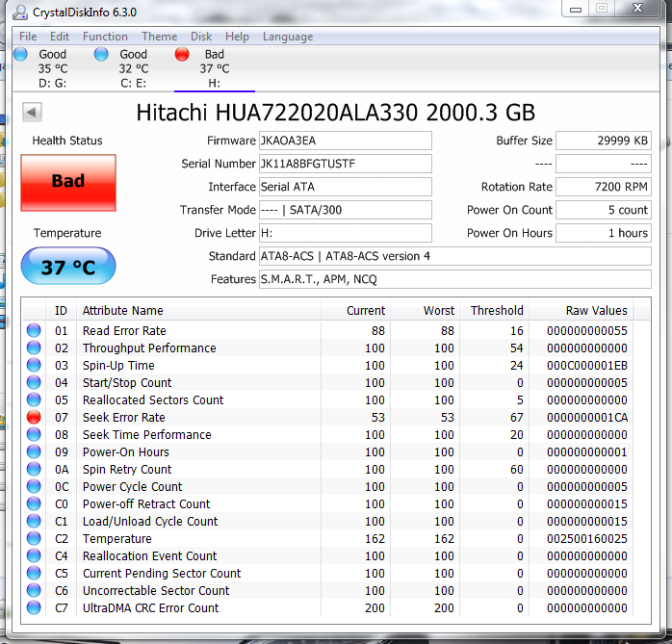672x644 pixels.
Task: Click the Worst column header
Action: click(x=425, y=310)
